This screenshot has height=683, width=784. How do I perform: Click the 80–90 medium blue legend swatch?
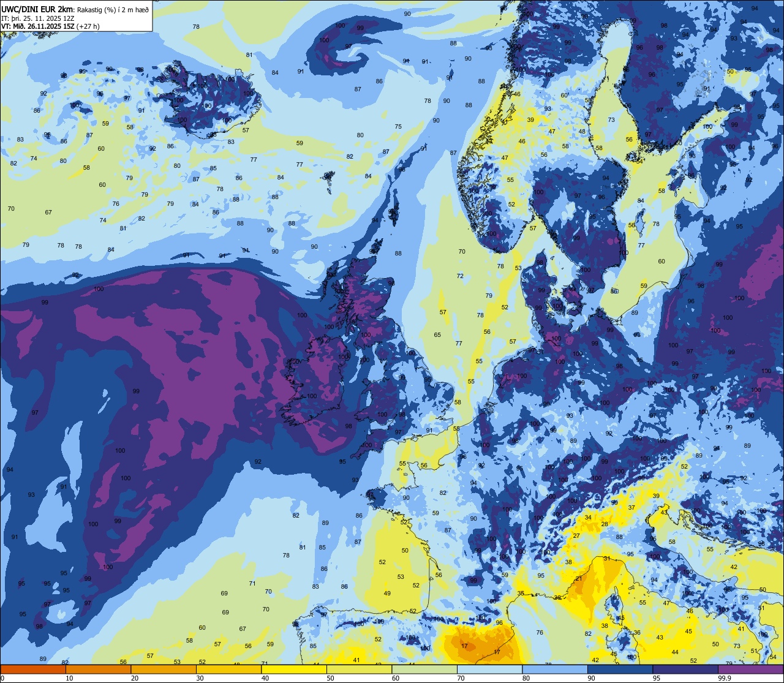pos(555,669)
